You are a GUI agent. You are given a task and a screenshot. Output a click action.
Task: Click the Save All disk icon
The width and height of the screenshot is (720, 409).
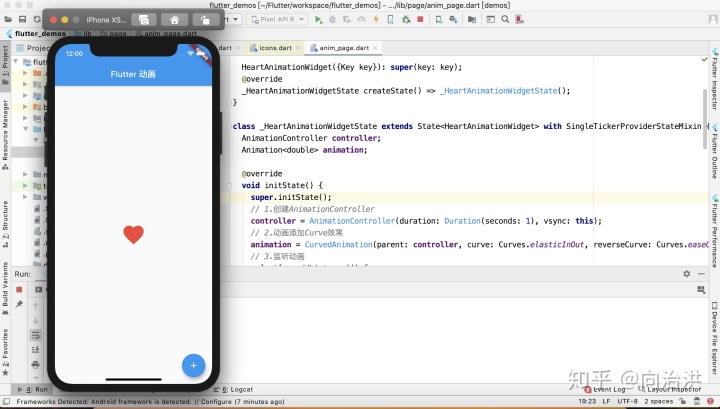click(x=22, y=19)
